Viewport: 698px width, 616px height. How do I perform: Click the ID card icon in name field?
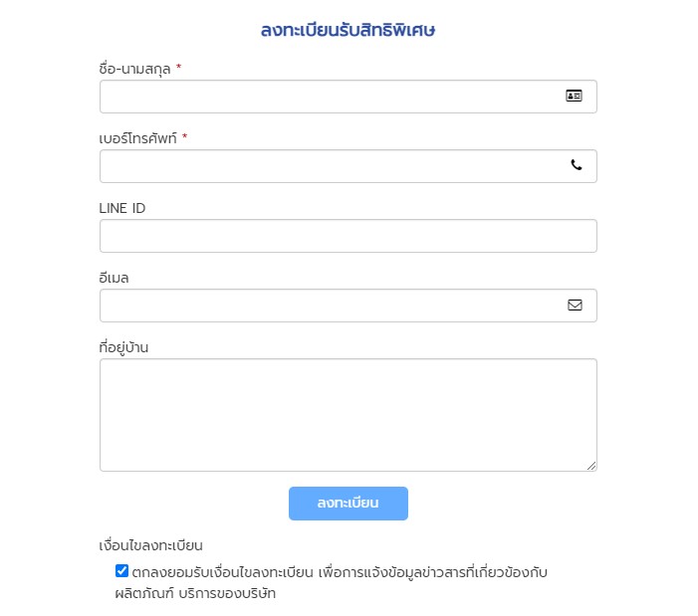[574, 97]
